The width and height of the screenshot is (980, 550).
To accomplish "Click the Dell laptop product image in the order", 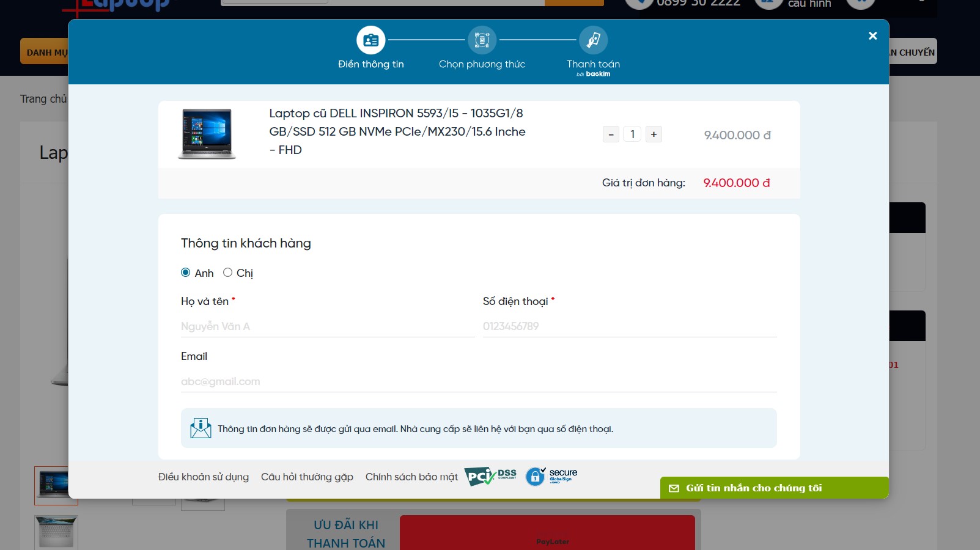I will [207, 134].
